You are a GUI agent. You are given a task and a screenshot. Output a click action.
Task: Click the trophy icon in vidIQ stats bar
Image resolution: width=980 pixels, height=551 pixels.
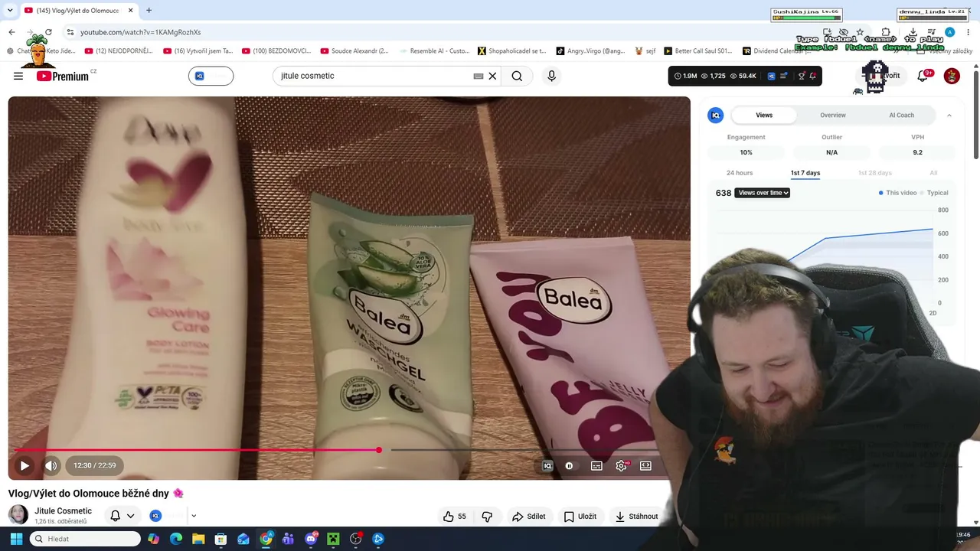click(802, 76)
